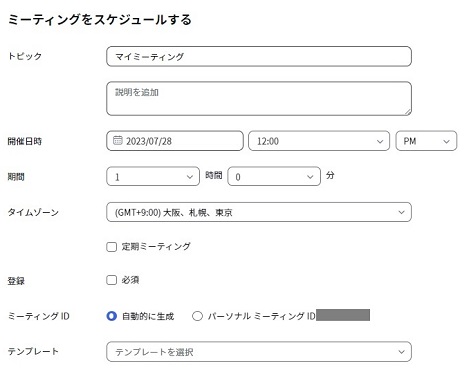Image resolution: width=469 pixels, height=372 pixels.
Task: Click the calendar icon in date field
Action: pos(117,140)
